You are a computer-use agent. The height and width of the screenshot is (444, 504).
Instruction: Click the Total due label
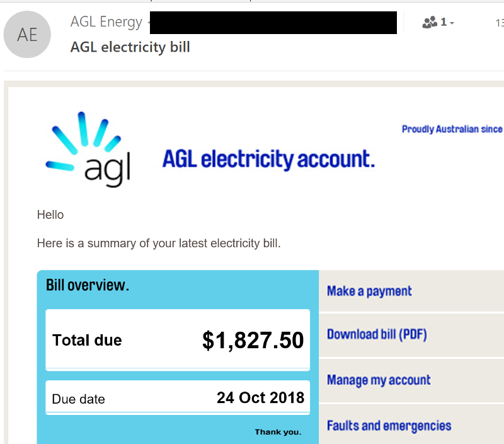[x=87, y=341]
